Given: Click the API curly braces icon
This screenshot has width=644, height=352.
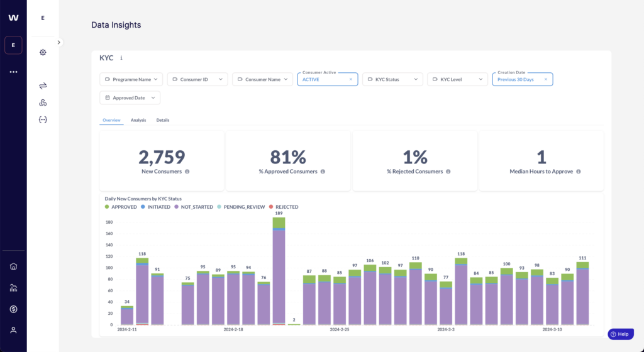Looking at the screenshot, I should pos(43,119).
